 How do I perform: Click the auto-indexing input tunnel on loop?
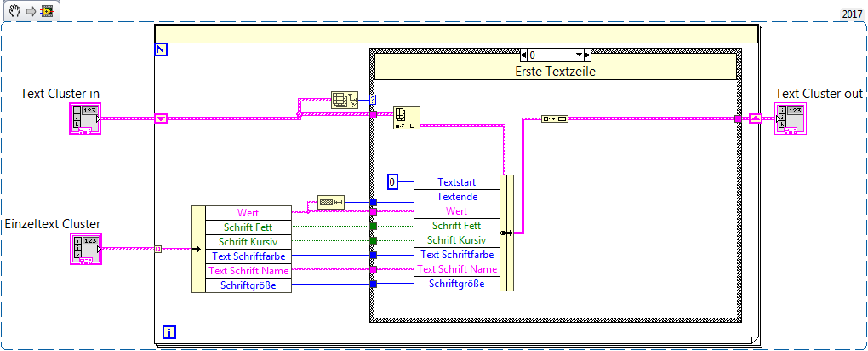pos(157,249)
